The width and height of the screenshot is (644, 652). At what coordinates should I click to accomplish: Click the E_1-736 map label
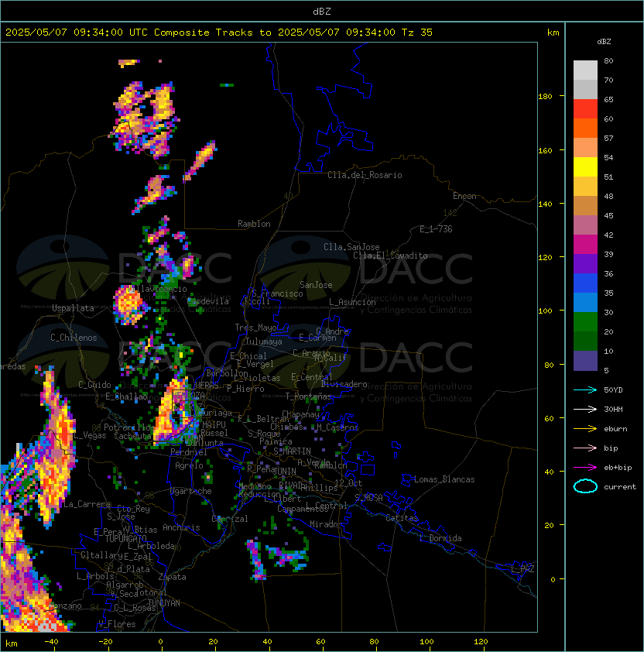pyautogui.click(x=436, y=229)
